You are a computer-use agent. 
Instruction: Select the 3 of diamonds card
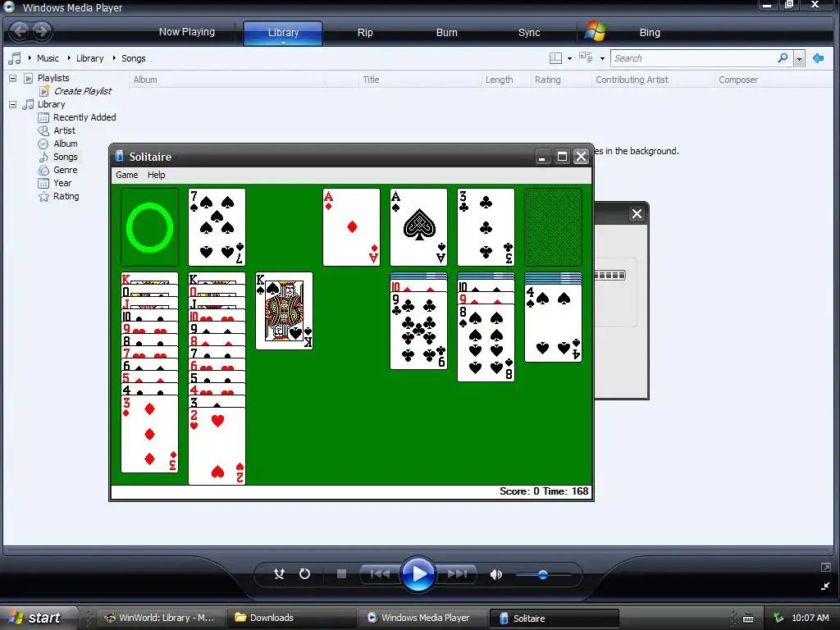149,434
